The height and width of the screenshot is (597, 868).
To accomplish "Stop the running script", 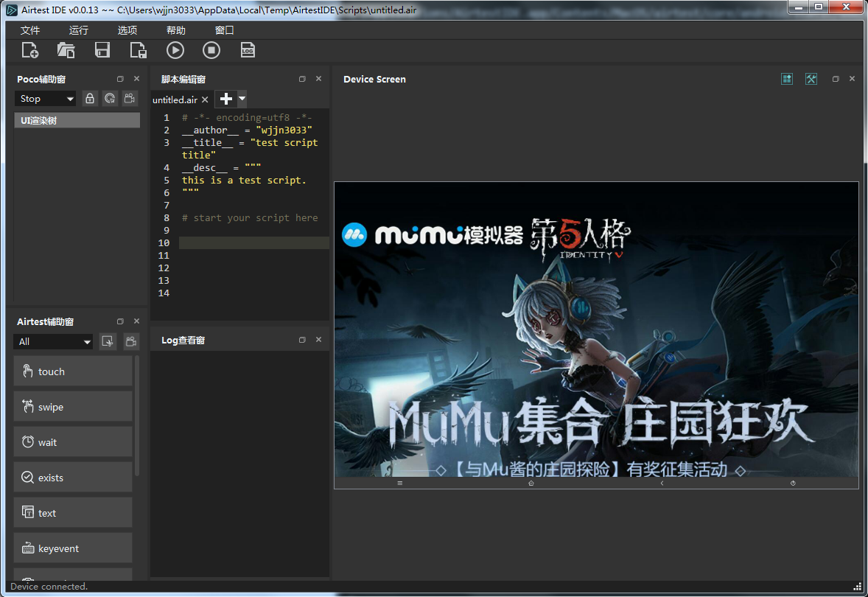I will coord(211,50).
